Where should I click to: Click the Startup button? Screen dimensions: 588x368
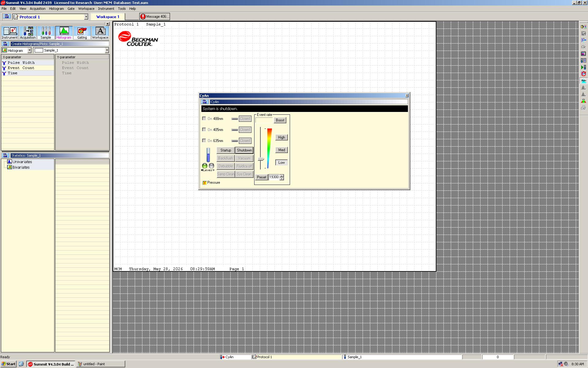(226, 150)
